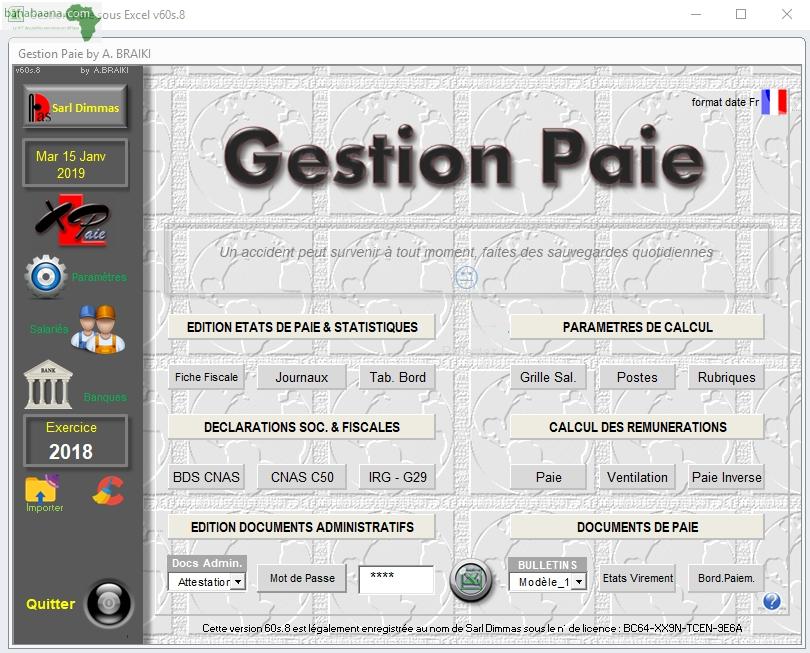Click the Quitter label text
The height and width of the screenshot is (653, 810).
pyautogui.click(x=51, y=603)
